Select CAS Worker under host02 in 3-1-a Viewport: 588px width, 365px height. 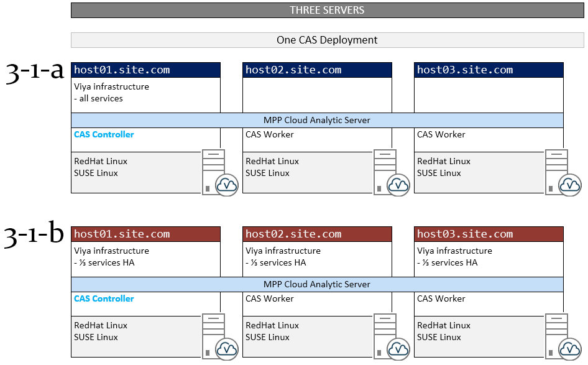[x=270, y=134]
